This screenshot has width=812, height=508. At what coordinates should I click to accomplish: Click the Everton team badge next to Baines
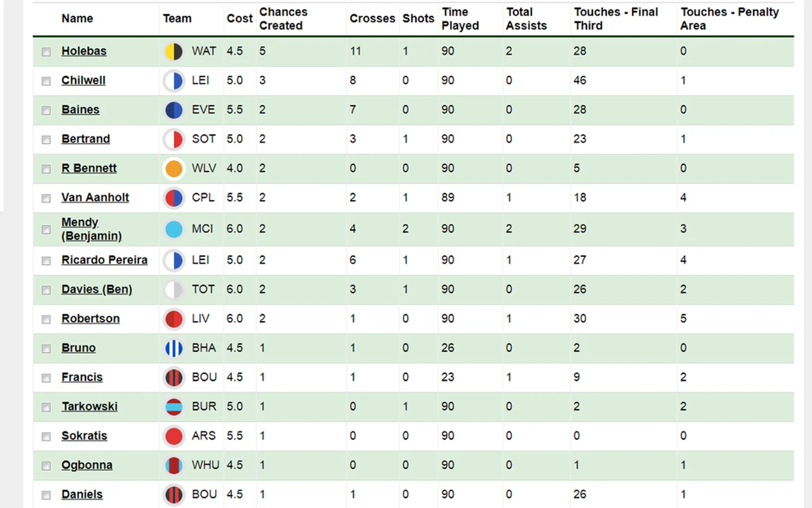coord(174,110)
